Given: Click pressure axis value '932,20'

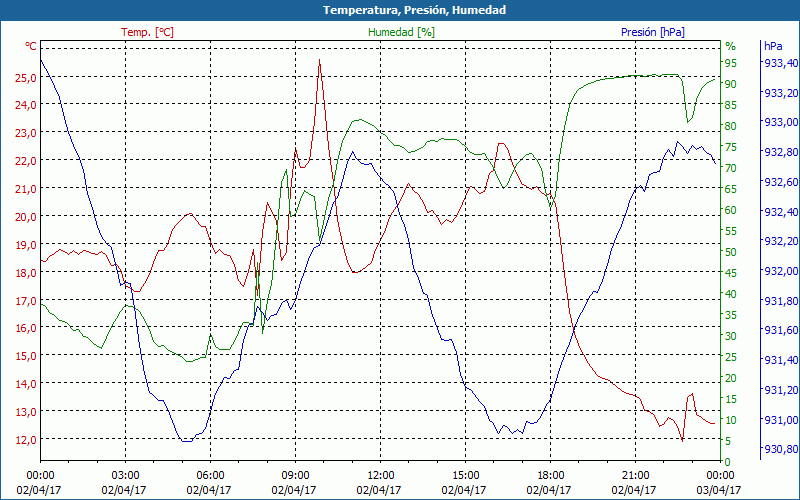Looking at the screenshot, I should (x=781, y=241).
